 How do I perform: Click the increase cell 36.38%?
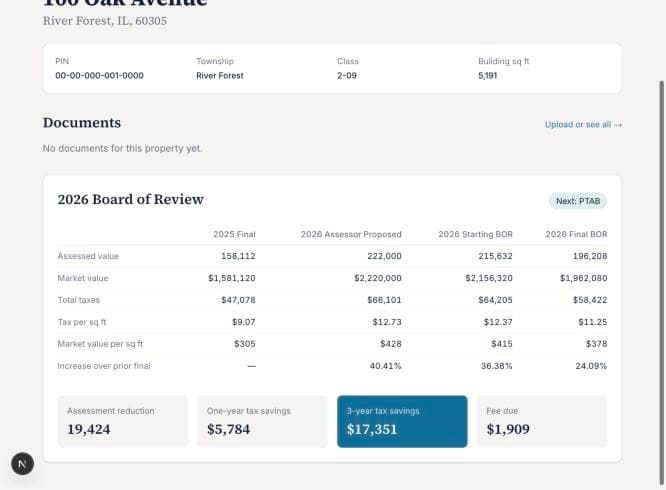497,366
